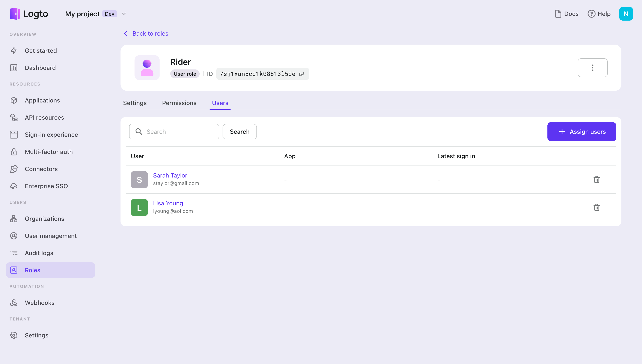Delete Lisa Young's role assignment
This screenshot has width=642, height=364.
[x=597, y=208]
